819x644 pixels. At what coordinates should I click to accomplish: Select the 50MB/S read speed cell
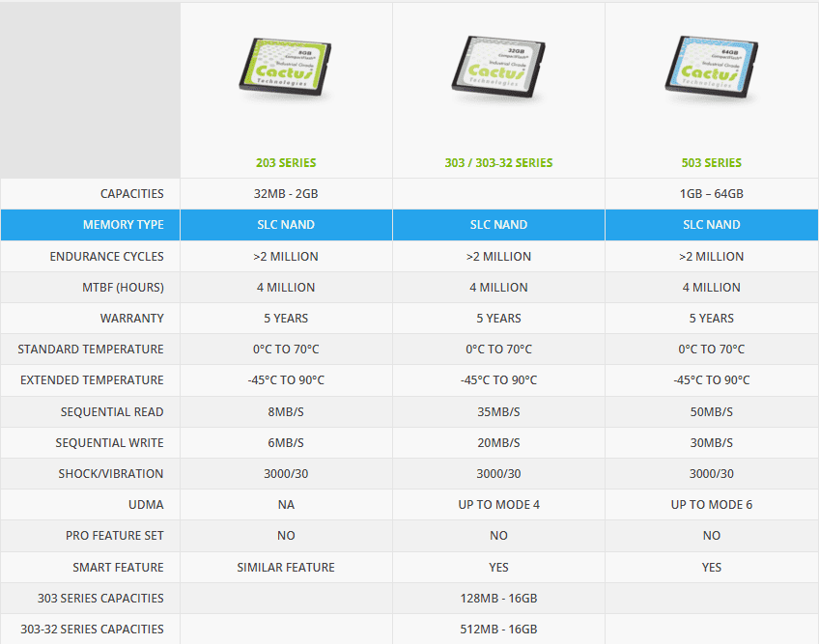pyautogui.click(x=712, y=411)
